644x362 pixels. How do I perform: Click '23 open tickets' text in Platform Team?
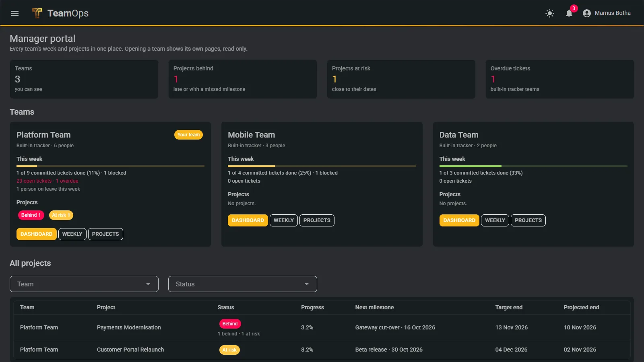coord(34,181)
